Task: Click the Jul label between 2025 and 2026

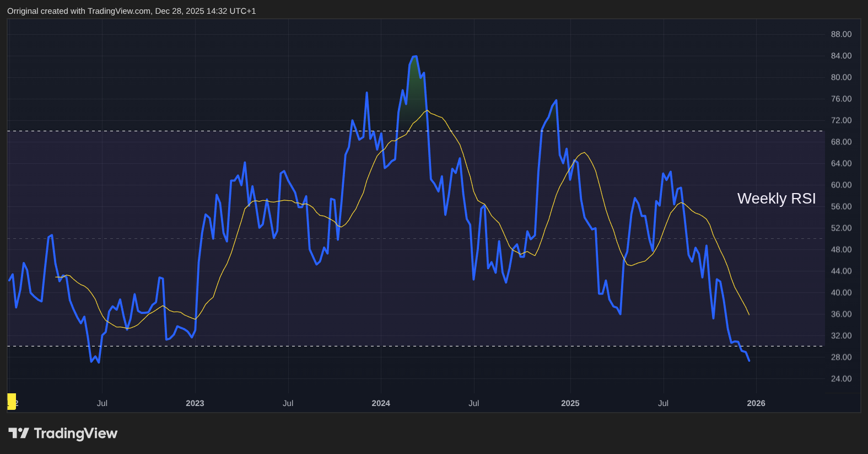Action: tap(663, 403)
